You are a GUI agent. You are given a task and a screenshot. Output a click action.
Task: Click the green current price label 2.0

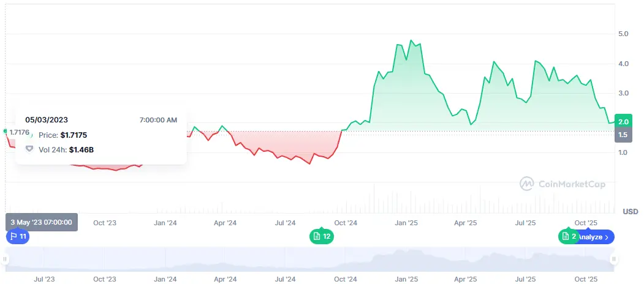(623, 122)
